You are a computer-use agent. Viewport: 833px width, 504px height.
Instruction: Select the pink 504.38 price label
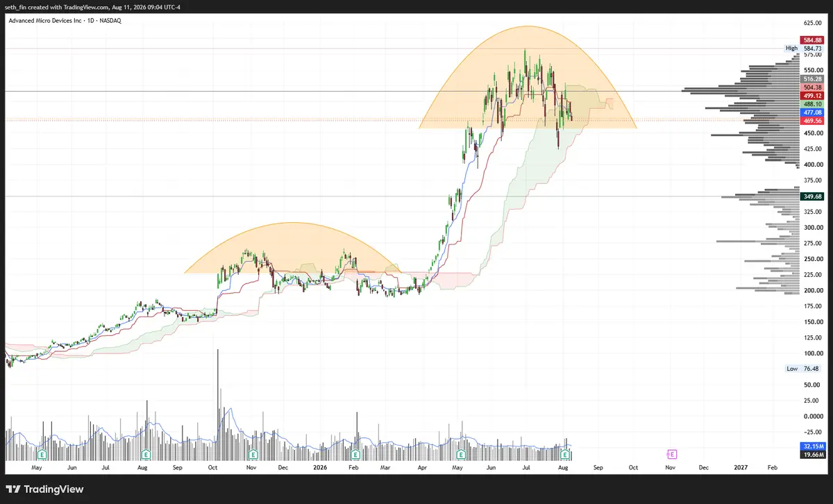pyautogui.click(x=812, y=87)
